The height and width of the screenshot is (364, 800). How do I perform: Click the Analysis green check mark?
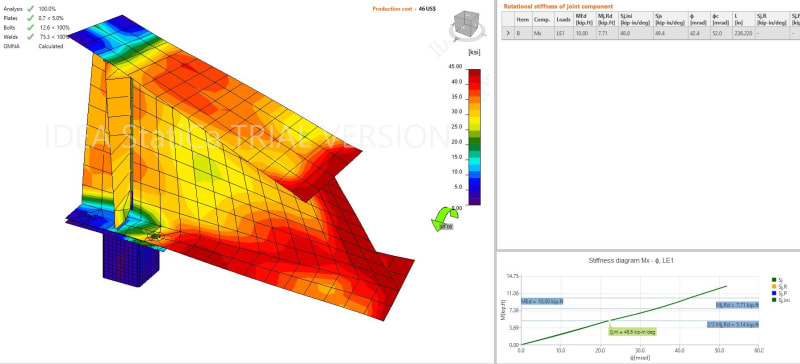pos(31,9)
